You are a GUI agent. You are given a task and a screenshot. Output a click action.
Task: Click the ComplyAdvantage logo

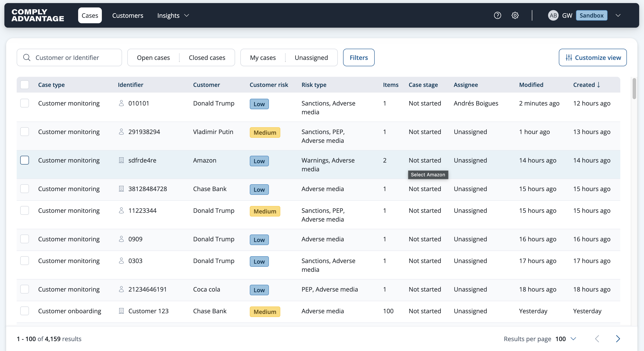pyautogui.click(x=38, y=15)
